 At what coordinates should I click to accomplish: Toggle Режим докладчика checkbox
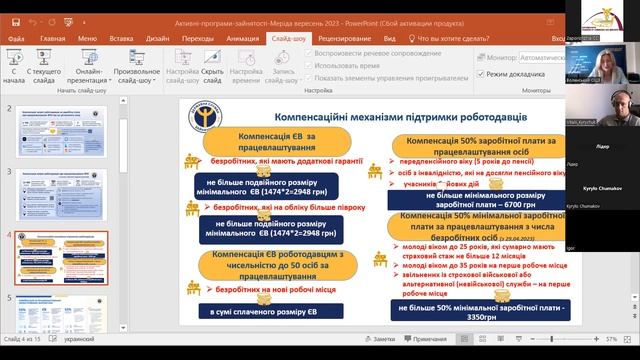pos(480,74)
